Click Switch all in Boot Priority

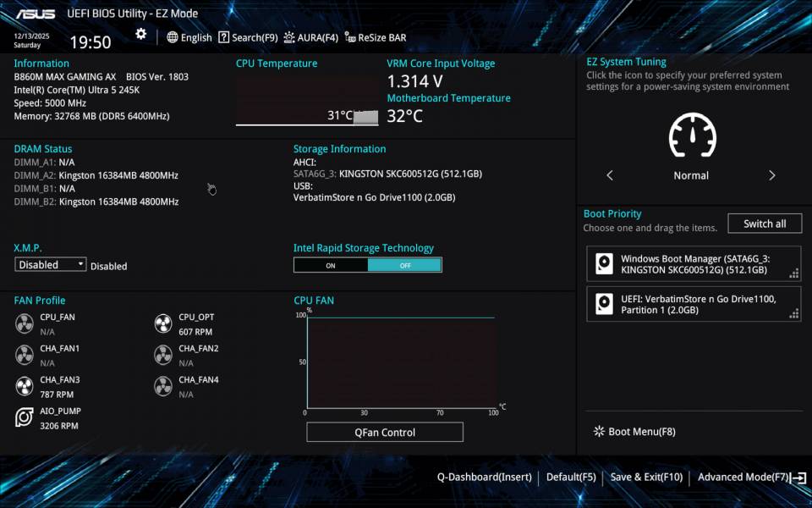[x=765, y=223]
